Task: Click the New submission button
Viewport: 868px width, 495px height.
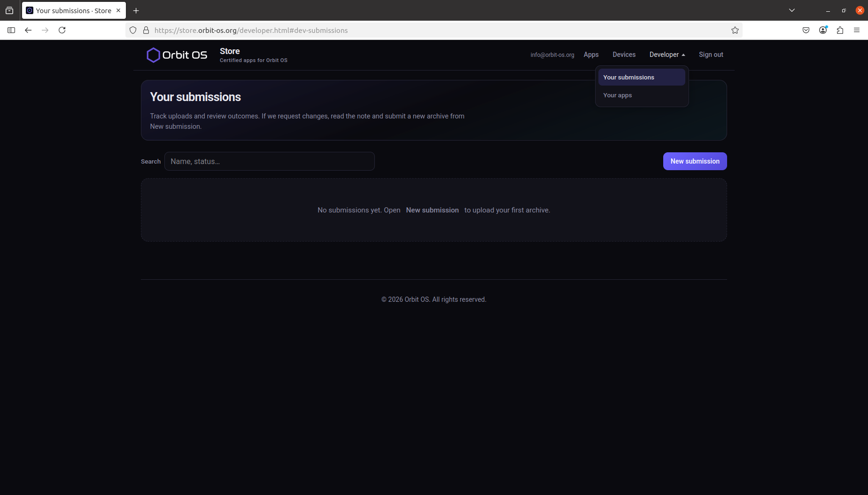Action: coord(695,161)
